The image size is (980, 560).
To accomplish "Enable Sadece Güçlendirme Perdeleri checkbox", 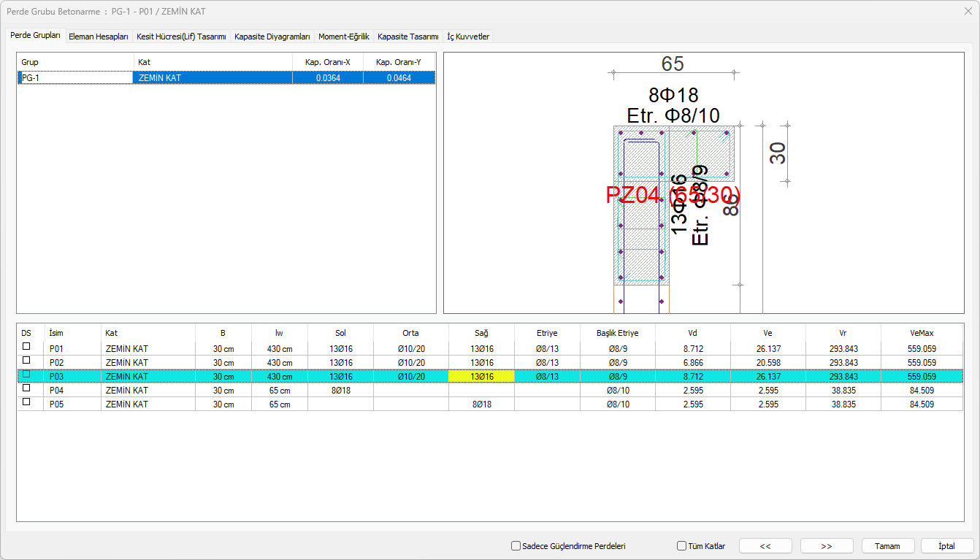I will [x=516, y=546].
